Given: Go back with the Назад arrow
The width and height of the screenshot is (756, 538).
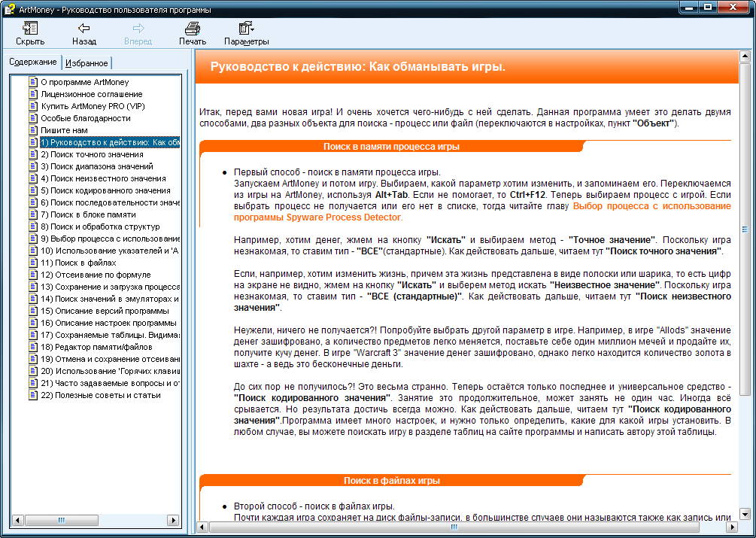Looking at the screenshot, I should coord(84,29).
